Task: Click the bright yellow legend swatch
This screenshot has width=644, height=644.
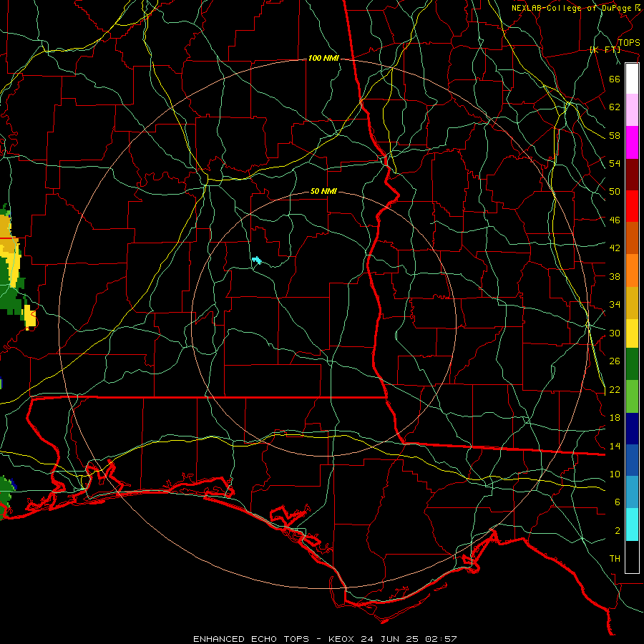Action: coord(632,333)
